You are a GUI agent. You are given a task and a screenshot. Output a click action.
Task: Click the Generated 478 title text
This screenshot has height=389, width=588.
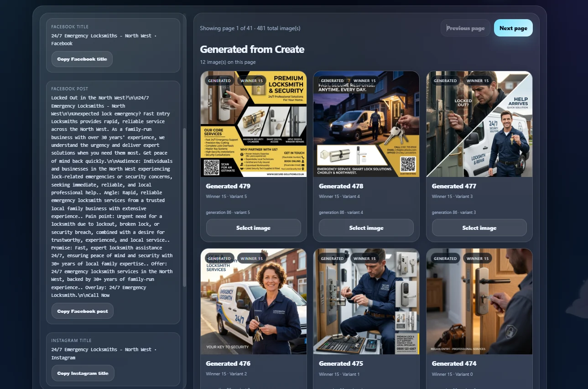[341, 186]
